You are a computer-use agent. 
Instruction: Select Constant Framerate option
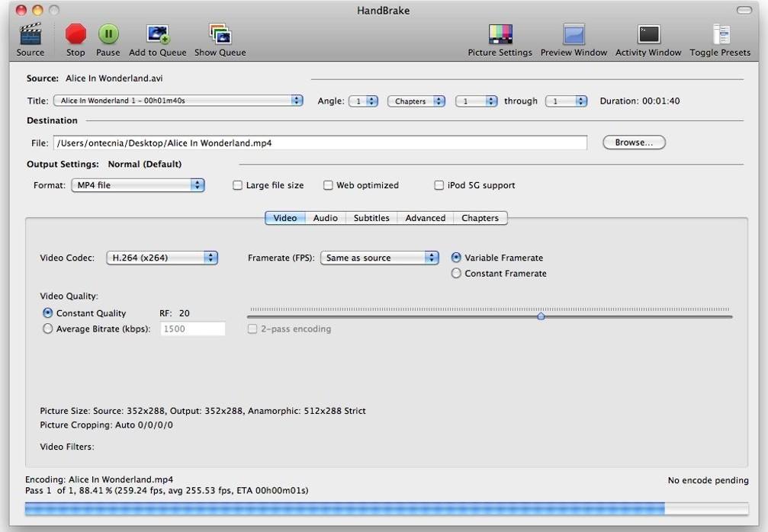coord(456,273)
